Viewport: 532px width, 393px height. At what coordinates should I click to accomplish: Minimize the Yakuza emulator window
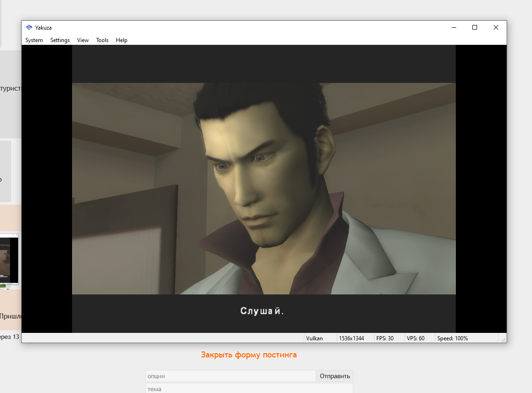454,28
